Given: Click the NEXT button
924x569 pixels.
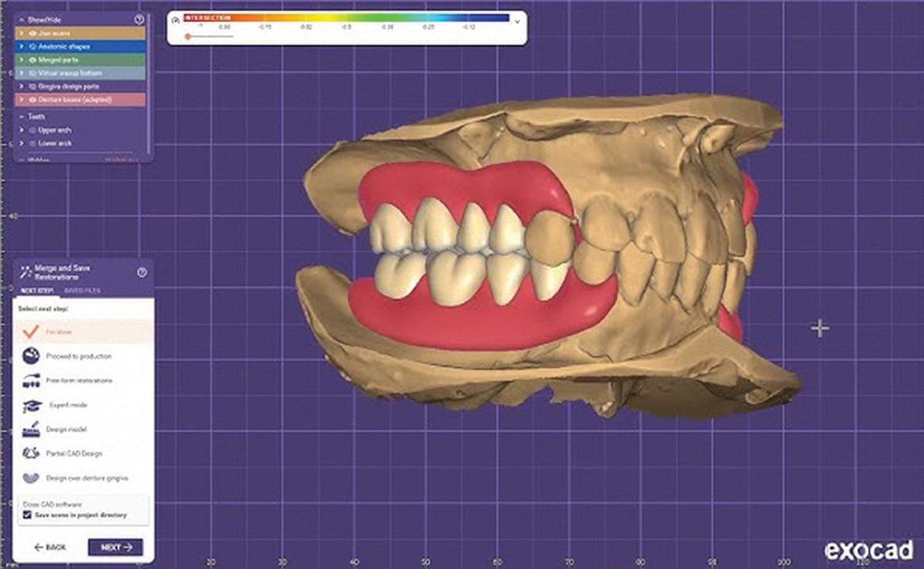Looking at the screenshot, I should [116, 548].
